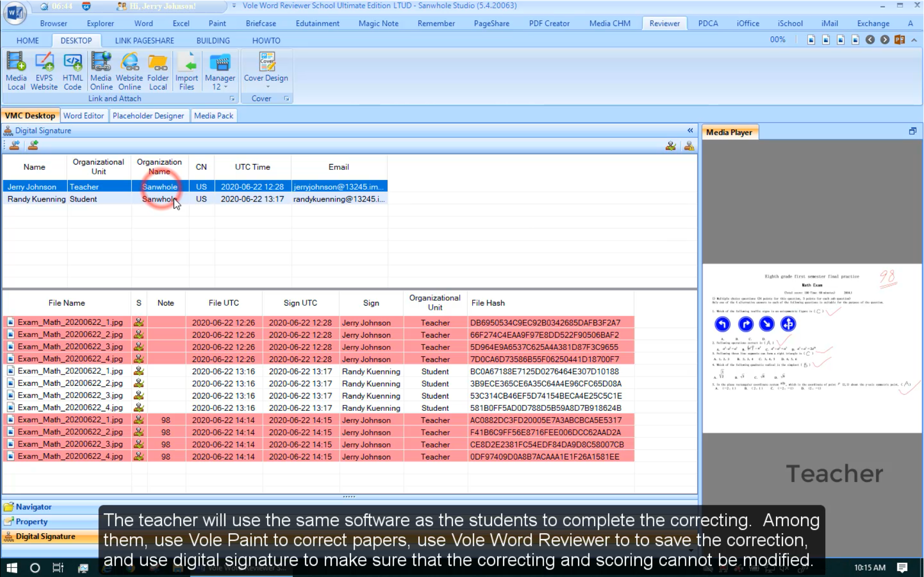Click the first signature stamp toolbar icon
The image size is (924, 577).
14,145
